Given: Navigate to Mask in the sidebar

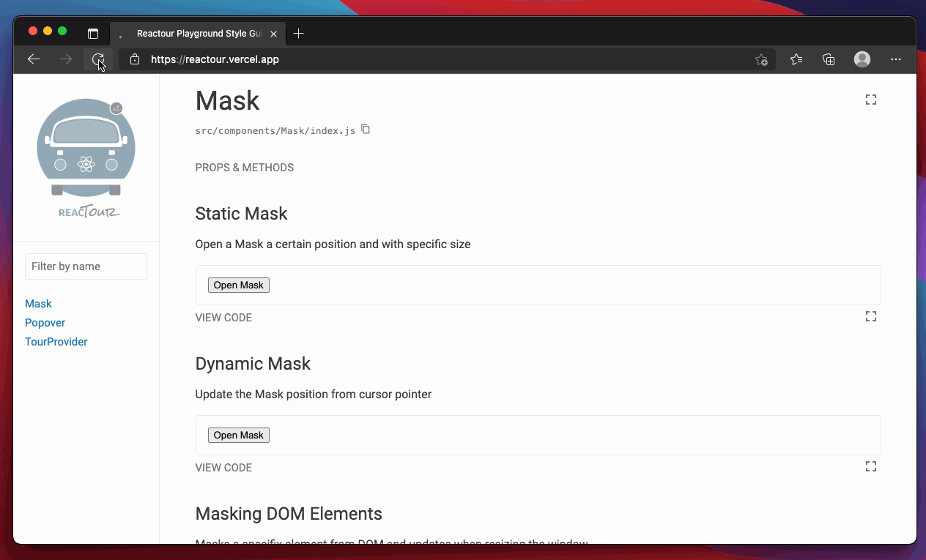Looking at the screenshot, I should pos(38,304).
